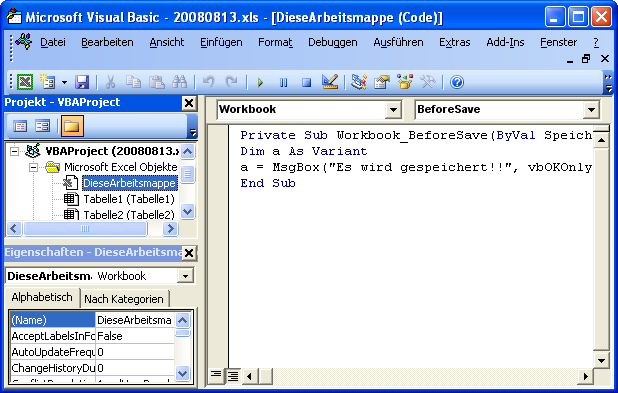The height and width of the screenshot is (393, 618).
Task: Click the Project panel horizontal scrollbar thumb
Action: tap(85, 228)
